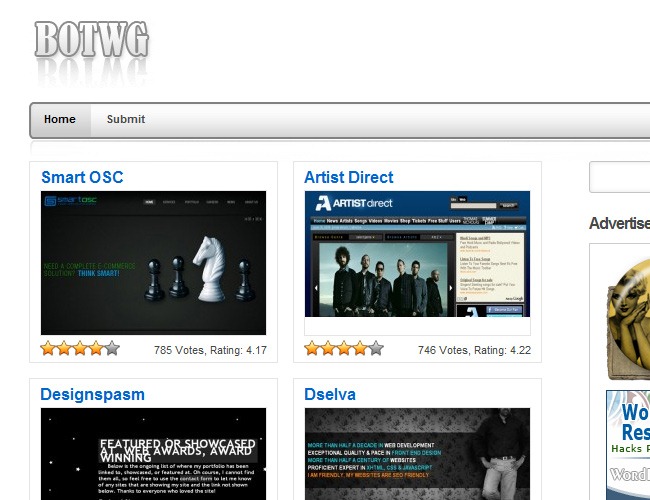Click the Designspasm preview thumbnail
This screenshot has width=650, height=500.
click(153, 454)
